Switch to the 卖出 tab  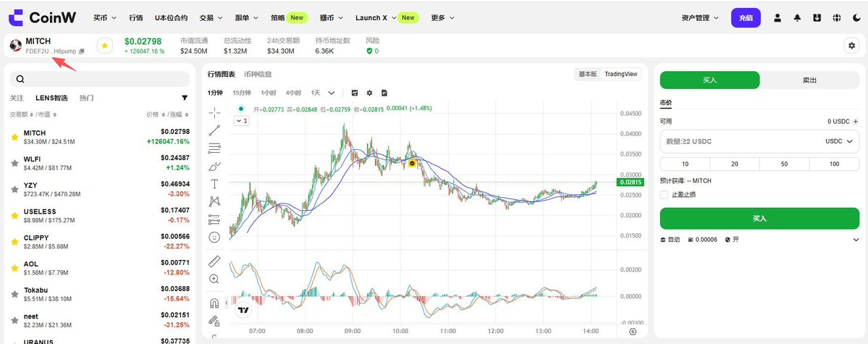[810, 80]
